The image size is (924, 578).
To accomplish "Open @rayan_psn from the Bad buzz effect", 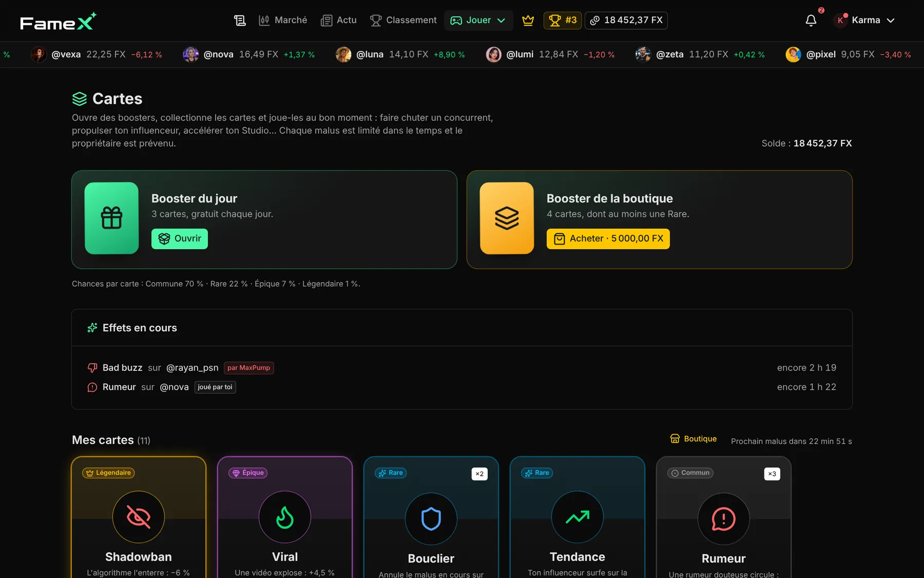I will [192, 368].
